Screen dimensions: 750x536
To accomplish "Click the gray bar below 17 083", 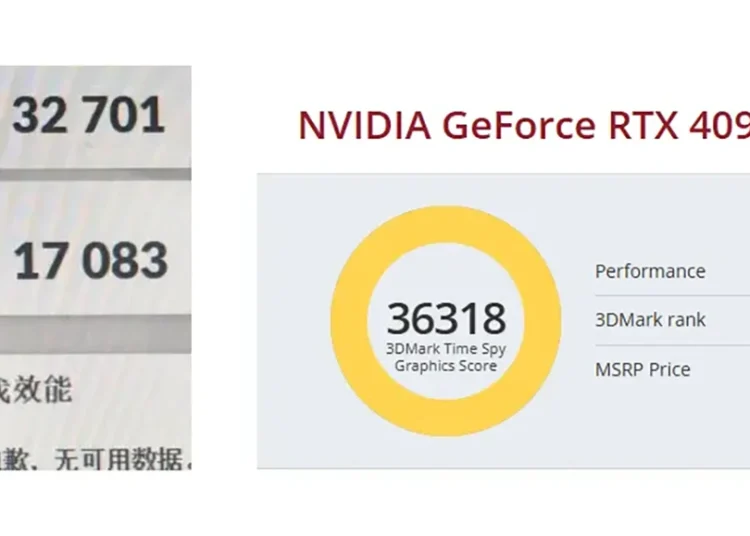I will (x=96, y=334).
